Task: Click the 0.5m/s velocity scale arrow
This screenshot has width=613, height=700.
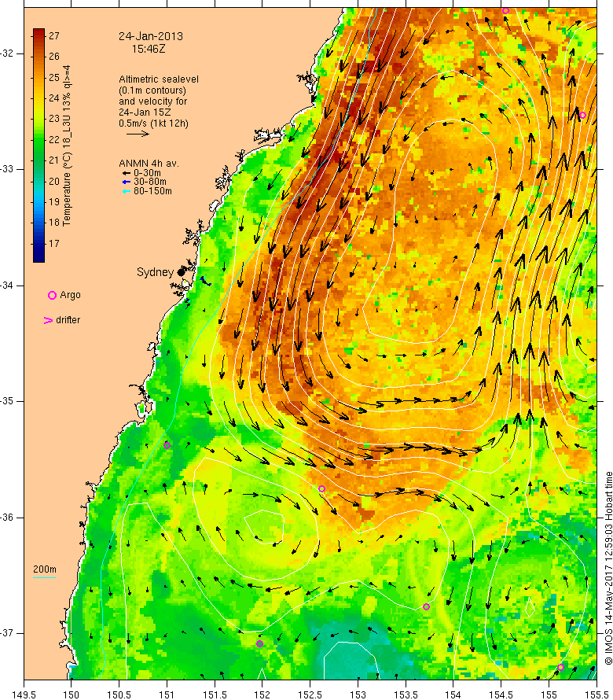Action: click(138, 134)
